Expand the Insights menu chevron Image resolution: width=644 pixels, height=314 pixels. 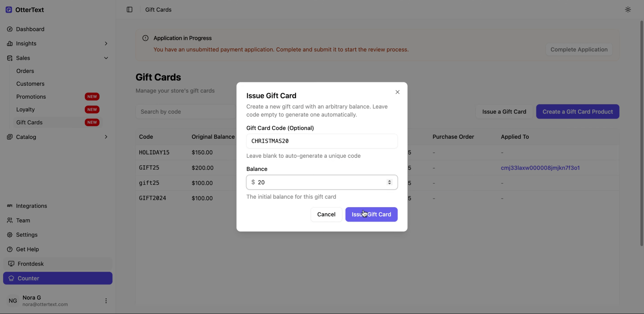(x=106, y=44)
